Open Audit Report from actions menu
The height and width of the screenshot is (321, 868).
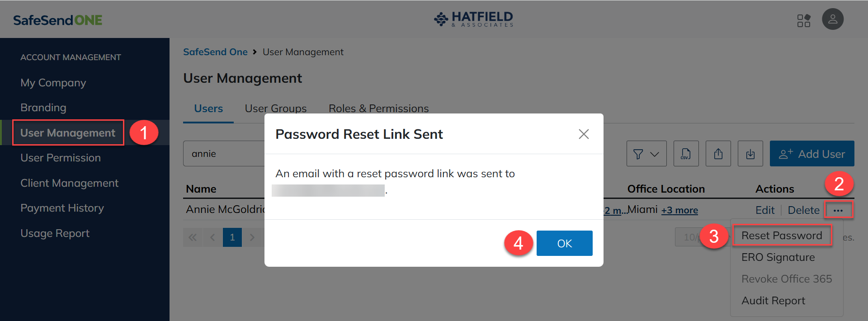(773, 301)
